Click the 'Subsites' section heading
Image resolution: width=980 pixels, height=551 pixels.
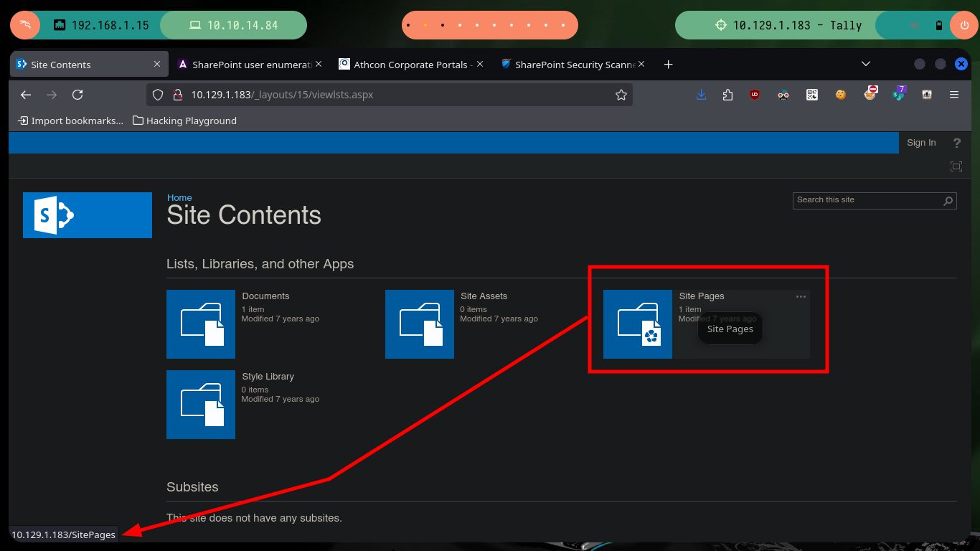tap(192, 487)
